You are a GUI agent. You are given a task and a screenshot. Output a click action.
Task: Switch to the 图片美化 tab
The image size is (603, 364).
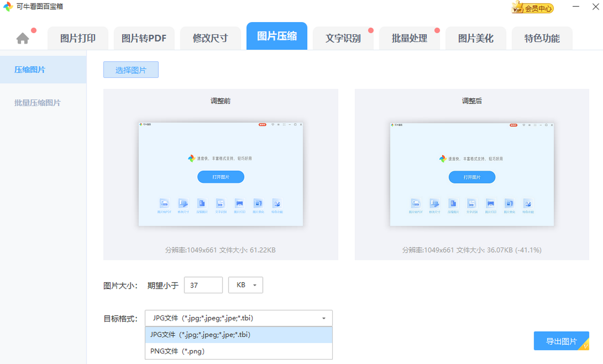coord(475,39)
